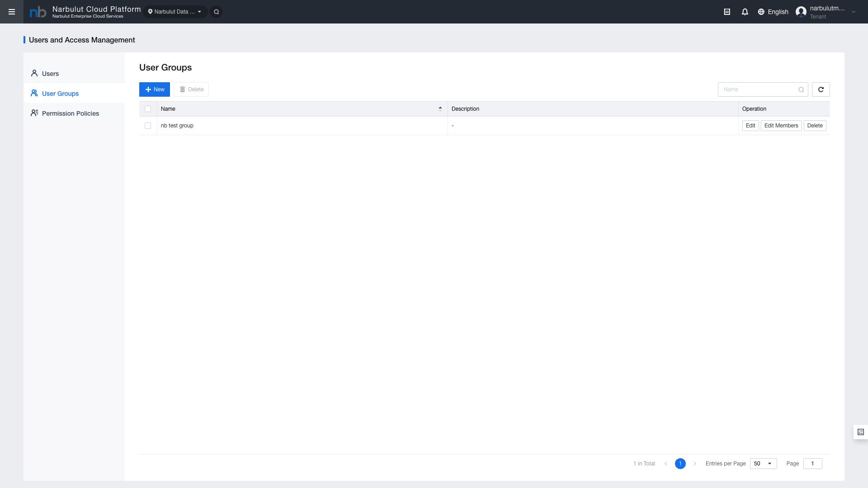Edit Members of nb test group
The image size is (868, 488).
click(781, 126)
